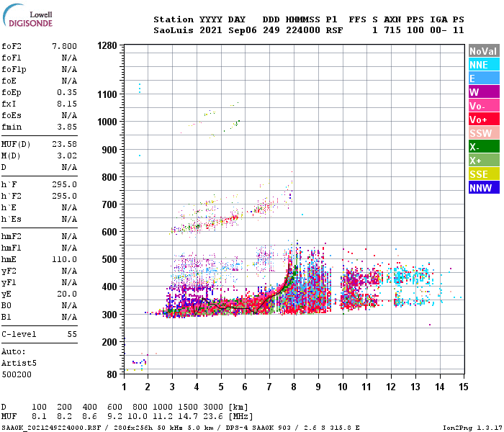Select the X+ light green legend swatch
The height and width of the screenshot is (432, 504).
pos(484,161)
